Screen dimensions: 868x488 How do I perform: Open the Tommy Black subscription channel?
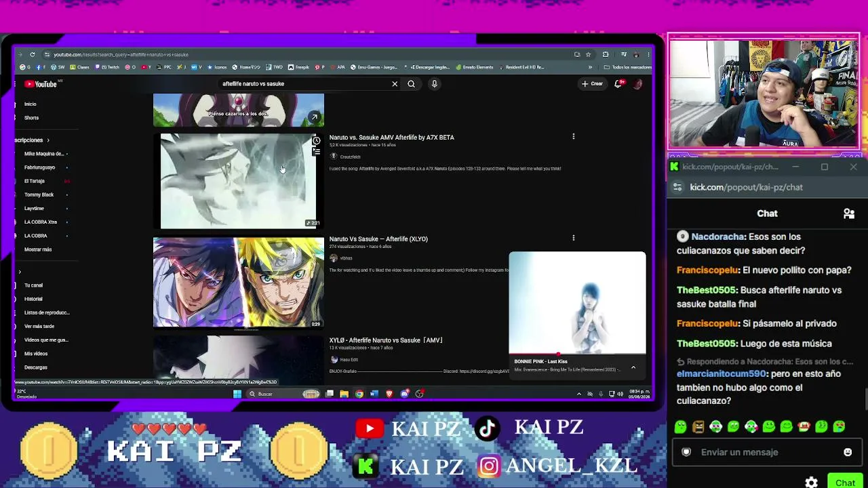39,195
